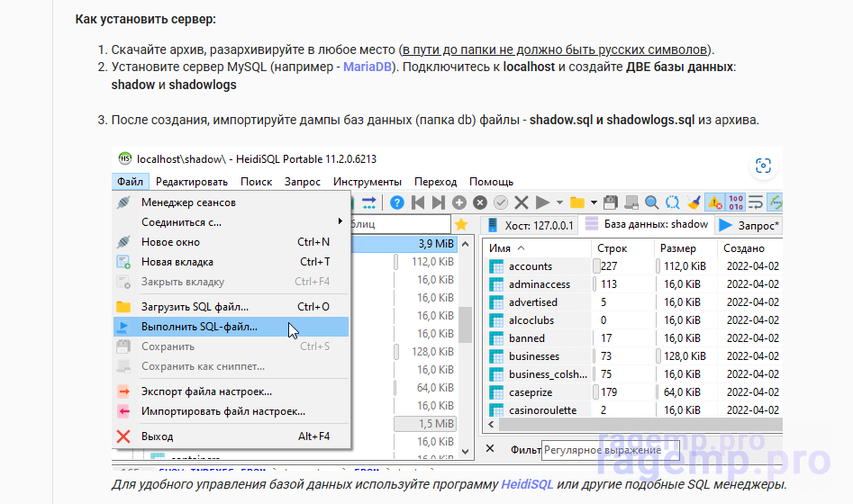Open the Редактировать menu
The height and width of the screenshot is (504, 853).
(192, 182)
